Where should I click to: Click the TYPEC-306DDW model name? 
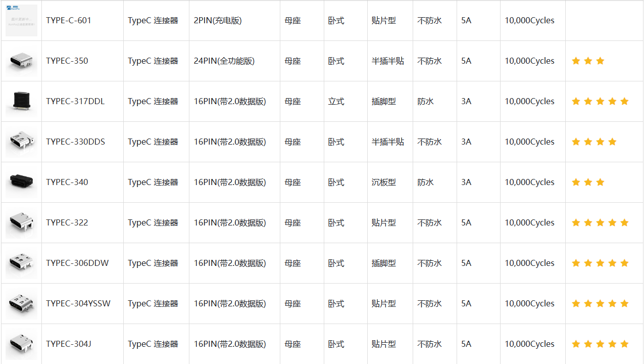pos(77,263)
